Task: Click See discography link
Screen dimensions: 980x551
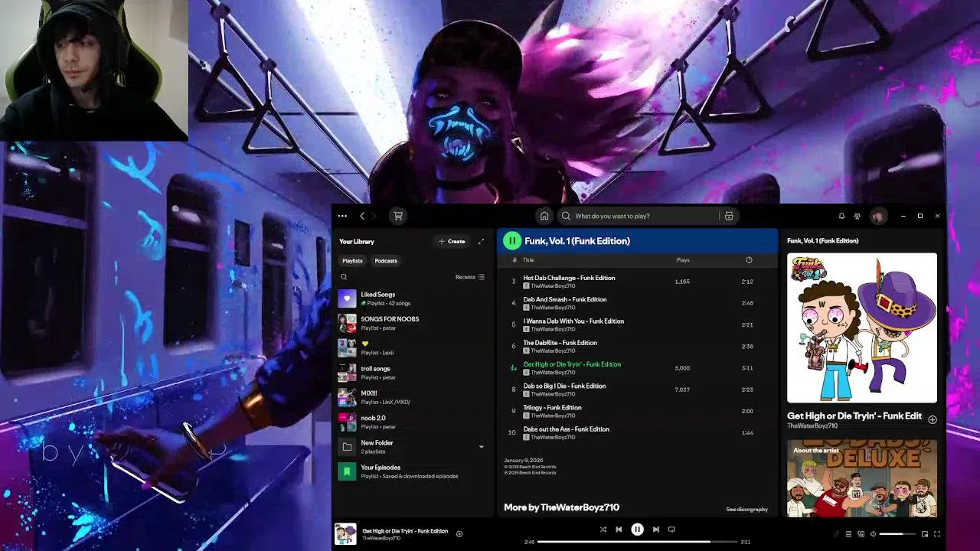Action: [746, 510]
